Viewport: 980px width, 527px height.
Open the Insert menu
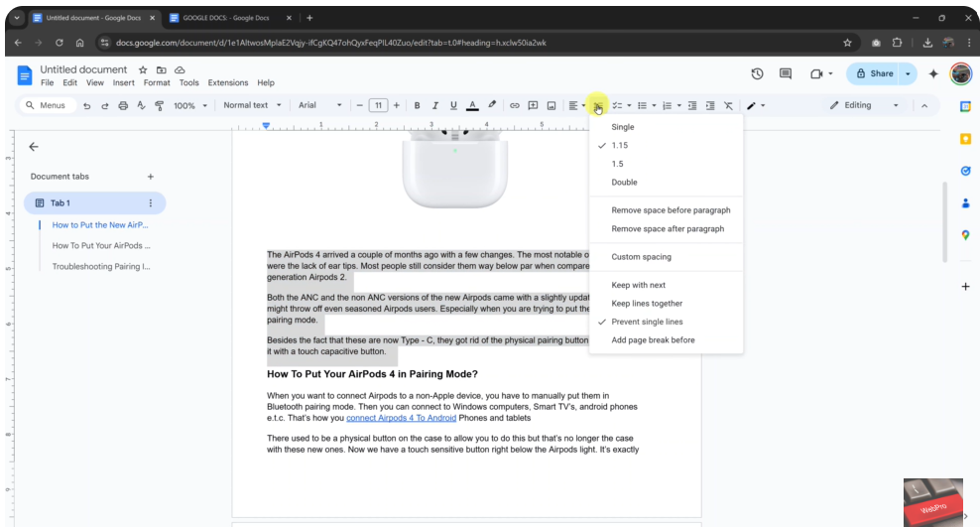tap(123, 82)
